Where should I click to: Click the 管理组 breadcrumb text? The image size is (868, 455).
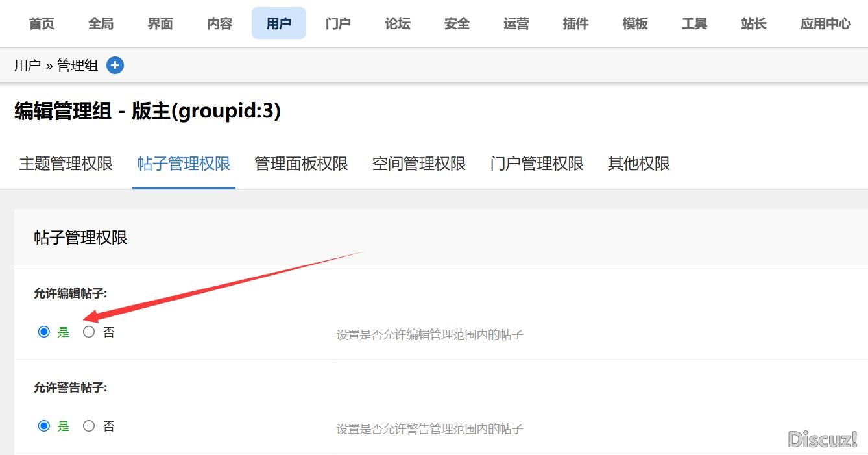pos(77,66)
